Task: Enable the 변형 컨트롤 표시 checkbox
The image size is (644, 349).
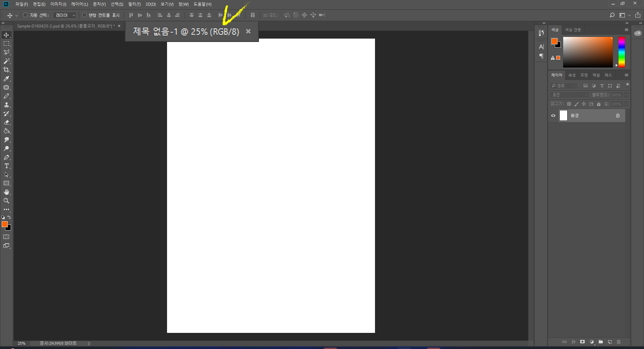Action: [84, 15]
